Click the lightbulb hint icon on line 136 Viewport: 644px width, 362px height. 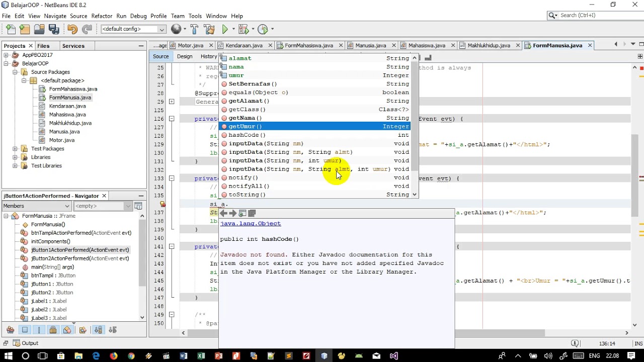[163, 204]
